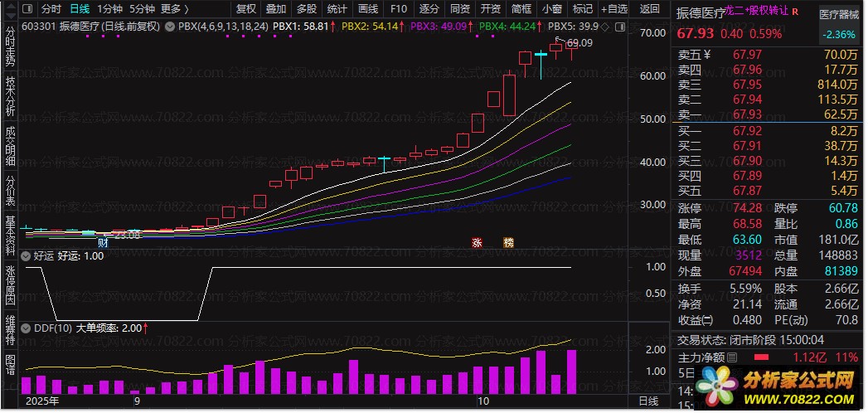This screenshot has width=868, height=413.
Task: Select the 日线 daily chart tab
Action: 79,9
